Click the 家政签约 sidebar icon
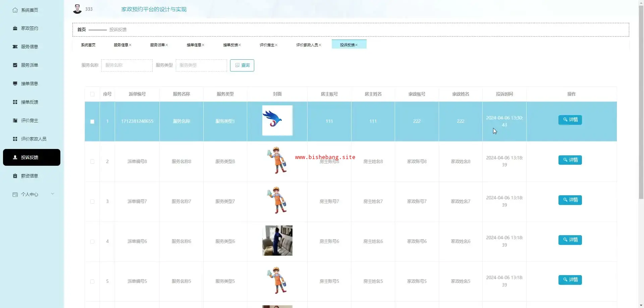The height and width of the screenshot is (308, 644). point(15,29)
